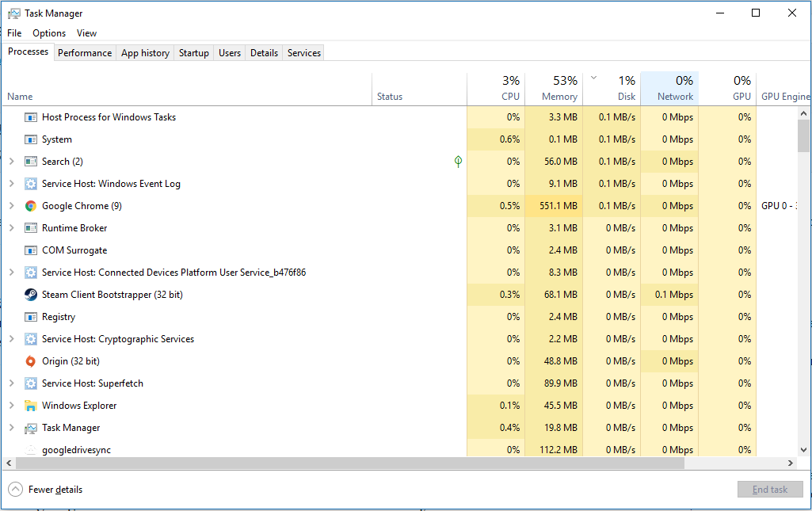Click the Steam Client Bootstrapper icon
This screenshot has width=812, height=511.
pyautogui.click(x=31, y=295)
